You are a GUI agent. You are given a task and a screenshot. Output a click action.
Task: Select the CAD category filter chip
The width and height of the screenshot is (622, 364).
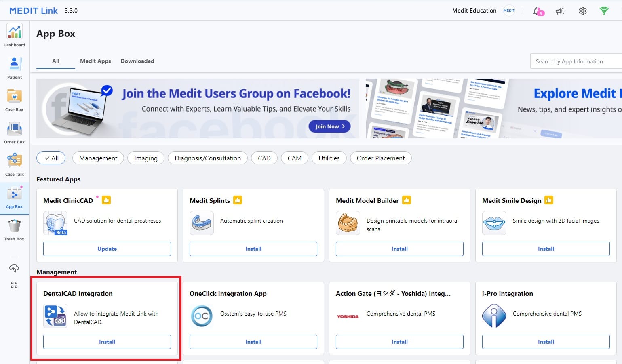(x=264, y=158)
